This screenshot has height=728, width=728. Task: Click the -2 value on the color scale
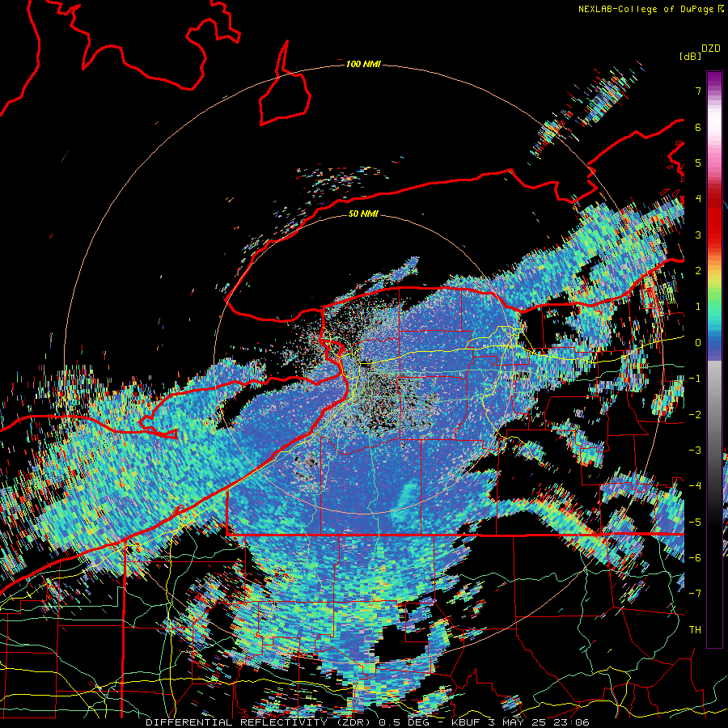point(695,415)
